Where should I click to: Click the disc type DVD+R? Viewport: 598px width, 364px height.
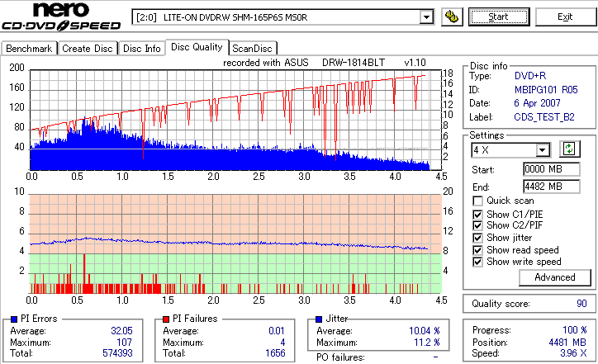(530, 76)
